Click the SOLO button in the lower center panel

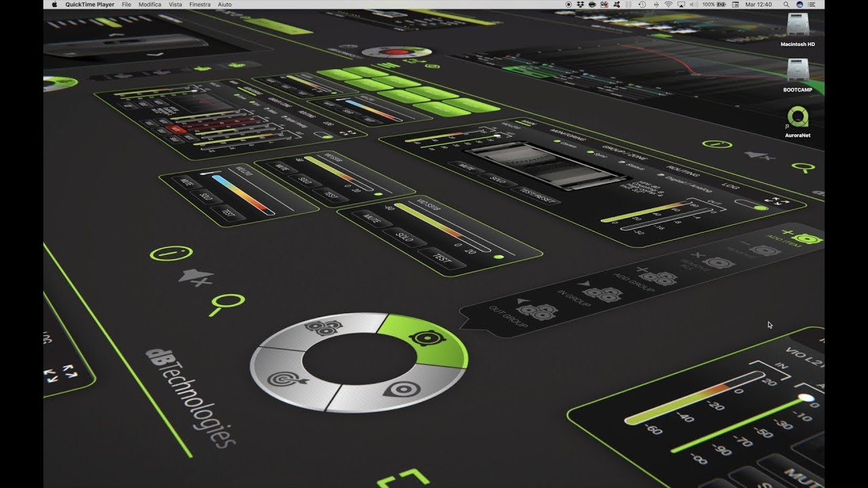pos(404,237)
